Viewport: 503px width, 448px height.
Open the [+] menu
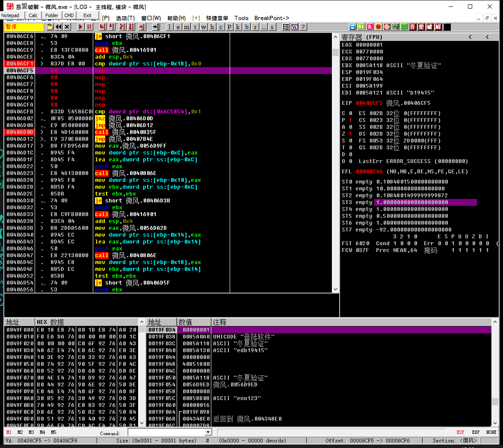[196, 18]
